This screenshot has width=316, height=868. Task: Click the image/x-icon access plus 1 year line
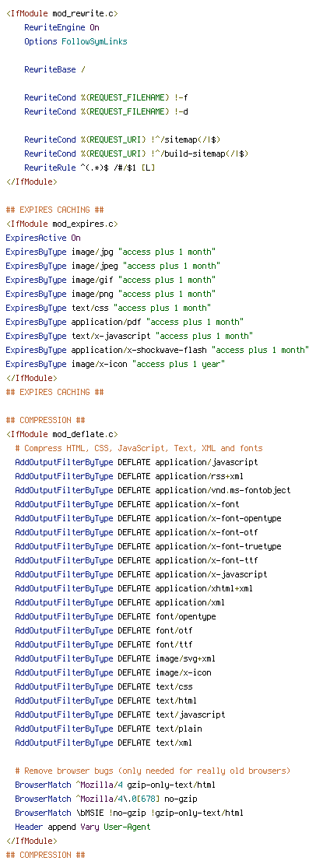115,364
